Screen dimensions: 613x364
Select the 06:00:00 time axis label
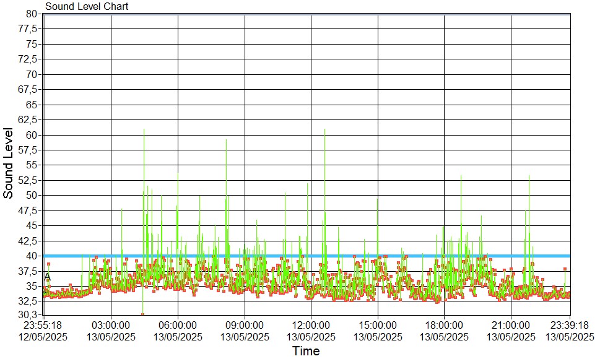[178, 331]
